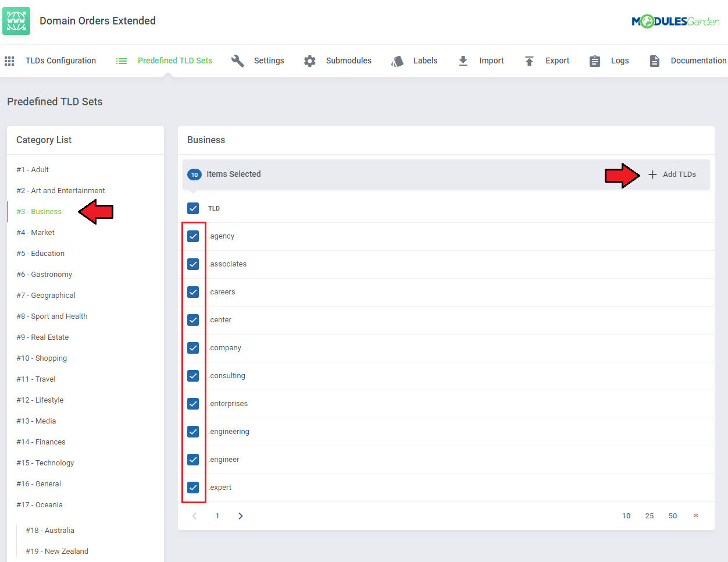Click the Export upload arrow icon
The height and width of the screenshot is (562, 728).
[x=529, y=61]
